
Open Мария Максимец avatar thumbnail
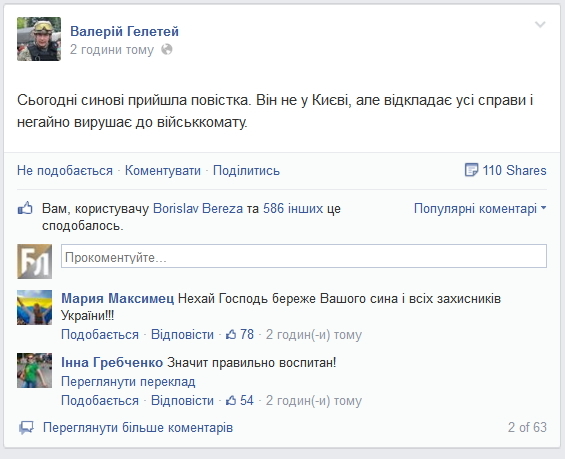[x=35, y=307]
